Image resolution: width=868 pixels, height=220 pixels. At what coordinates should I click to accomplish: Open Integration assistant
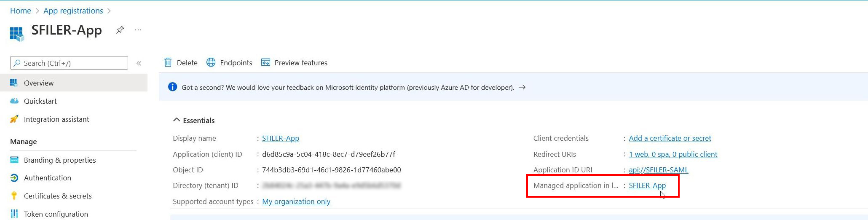[56, 119]
